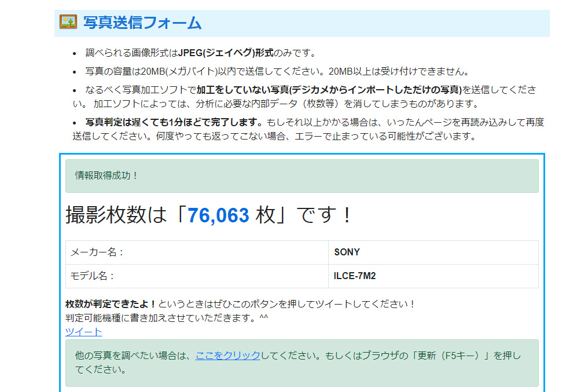Click the メーカー名 label cell
Screen dimensions: 588x392
[x=197, y=252]
